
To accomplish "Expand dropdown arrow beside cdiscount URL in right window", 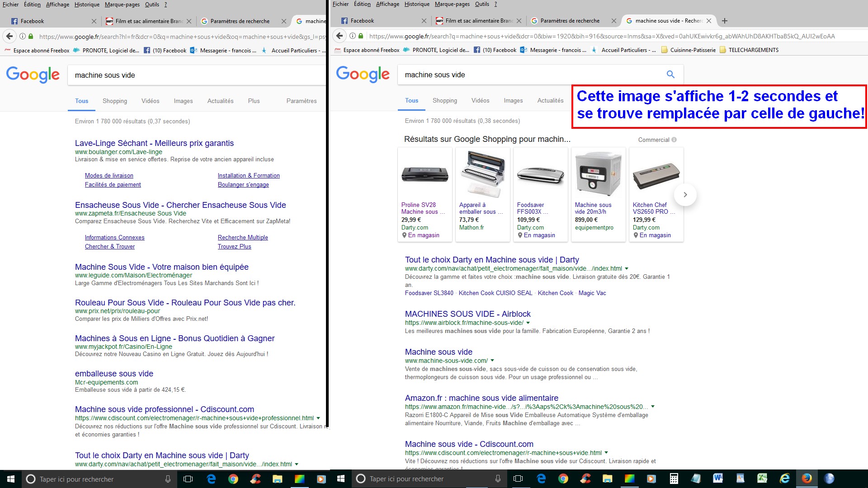I will tap(606, 453).
